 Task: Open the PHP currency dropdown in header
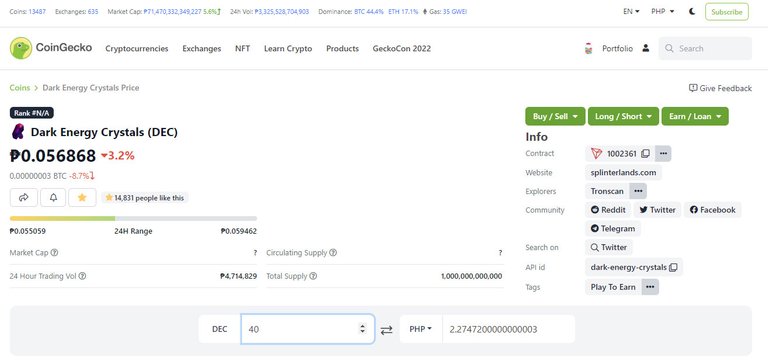click(x=663, y=11)
